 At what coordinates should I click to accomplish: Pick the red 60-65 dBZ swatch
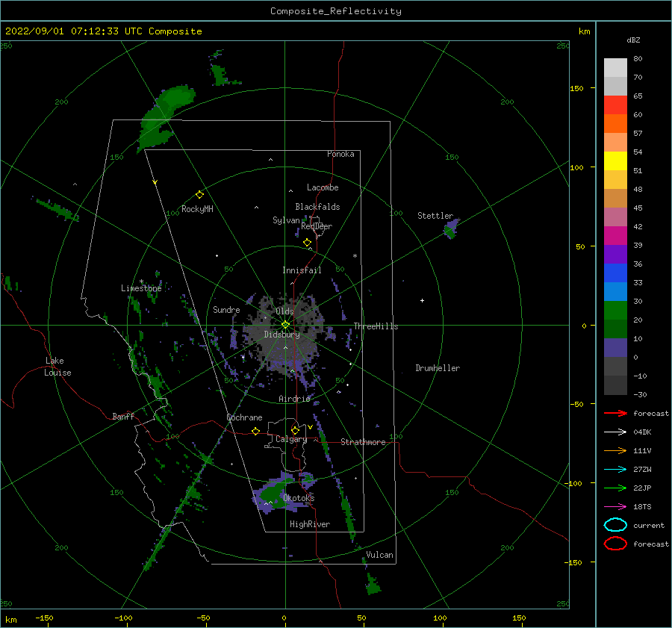615,105
